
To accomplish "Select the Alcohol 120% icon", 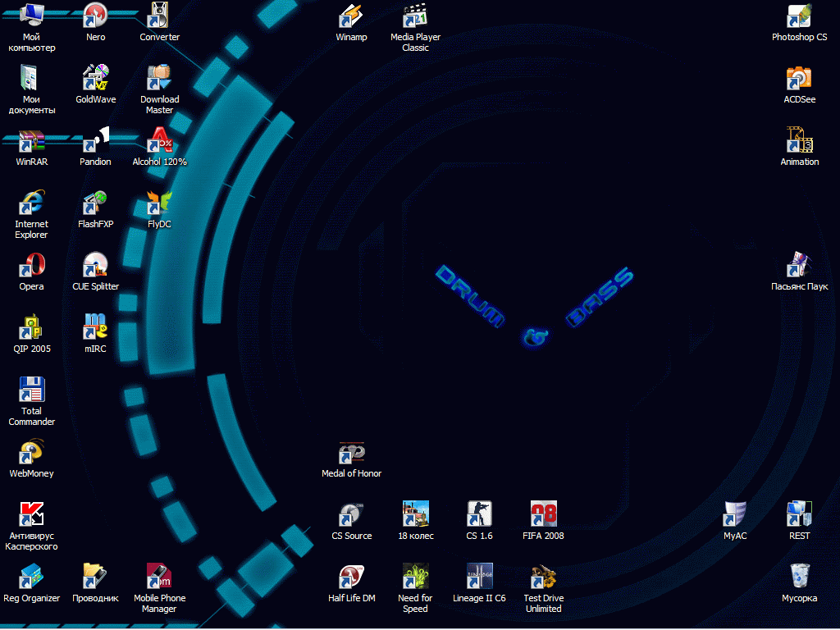I will click(x=160, y=139).
